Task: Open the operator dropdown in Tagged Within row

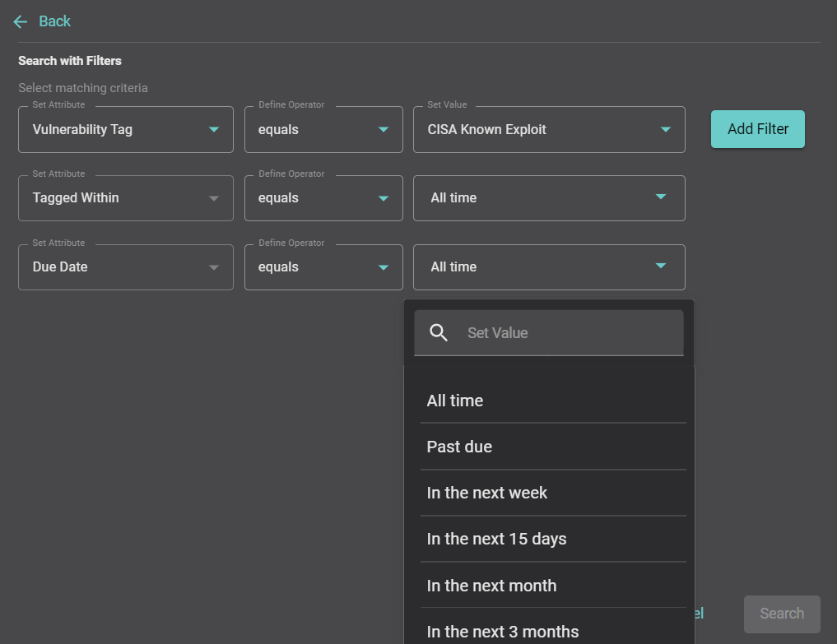Action: (323, 198)
